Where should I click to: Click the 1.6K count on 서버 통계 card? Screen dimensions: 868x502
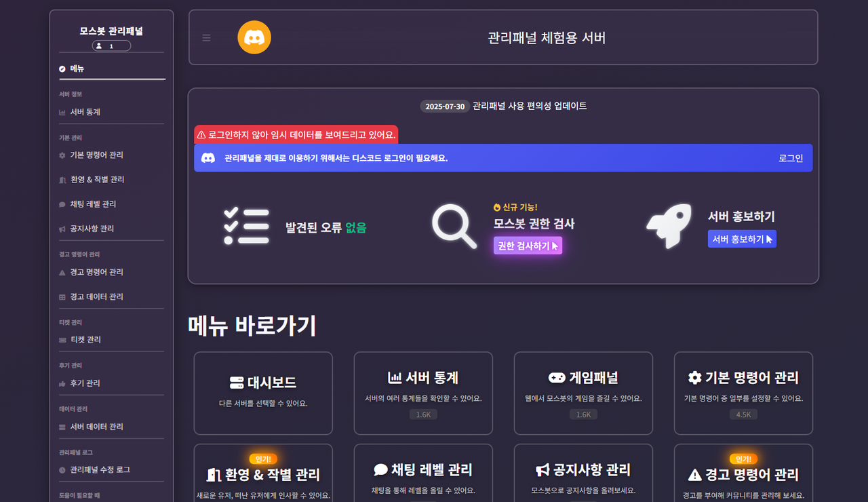(x=423, y=414)
